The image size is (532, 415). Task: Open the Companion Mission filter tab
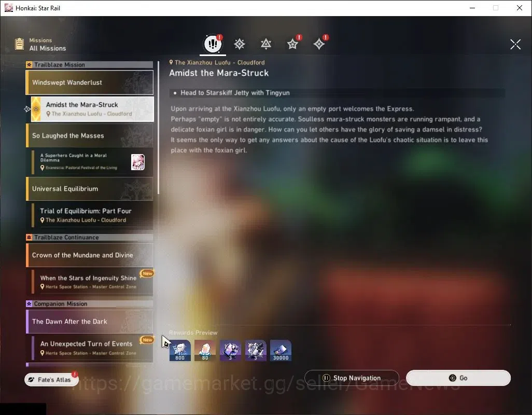(292, 44)
